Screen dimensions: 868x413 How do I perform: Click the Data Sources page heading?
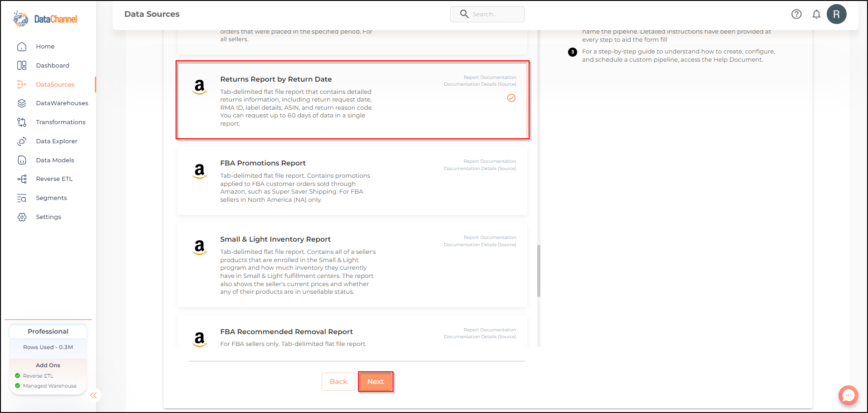click(152, 14)
